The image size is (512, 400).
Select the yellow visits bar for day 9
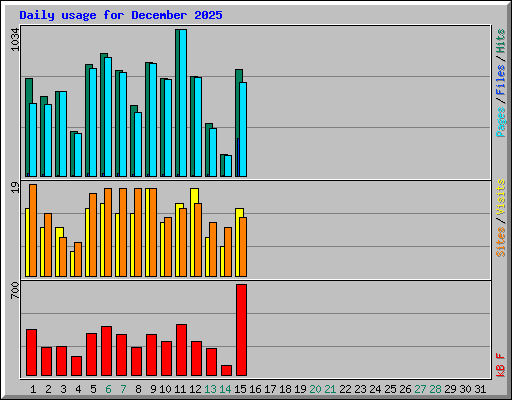[148, 232]
